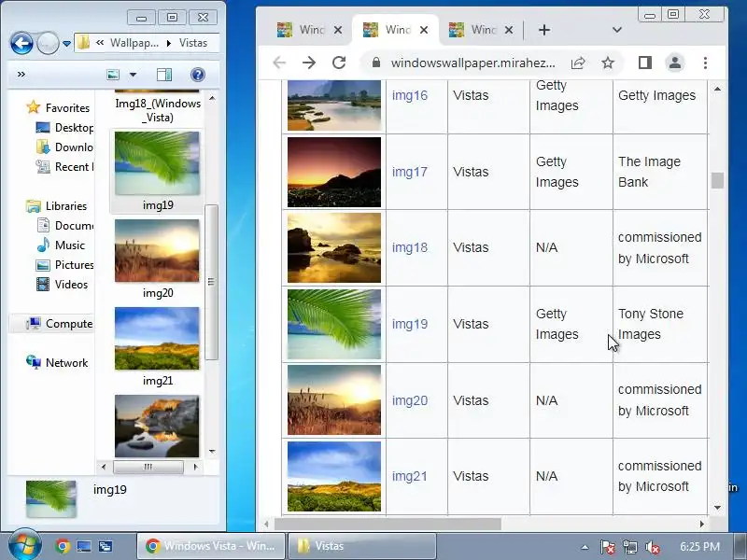
Task: Click img17 sunset thumbnail on webpage
Action: tap(334, 172)
